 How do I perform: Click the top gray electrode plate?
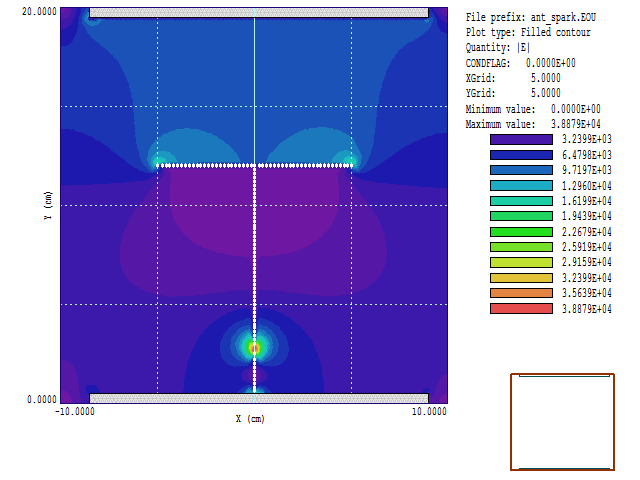point(259,12)
